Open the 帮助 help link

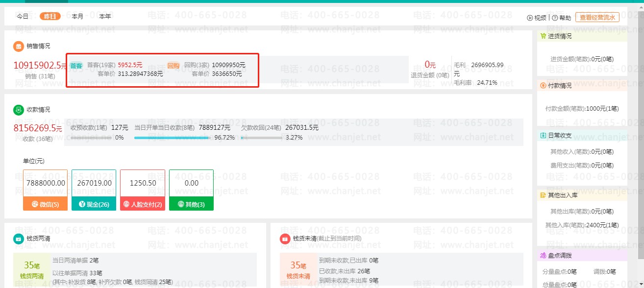click(x=562, y=18)
